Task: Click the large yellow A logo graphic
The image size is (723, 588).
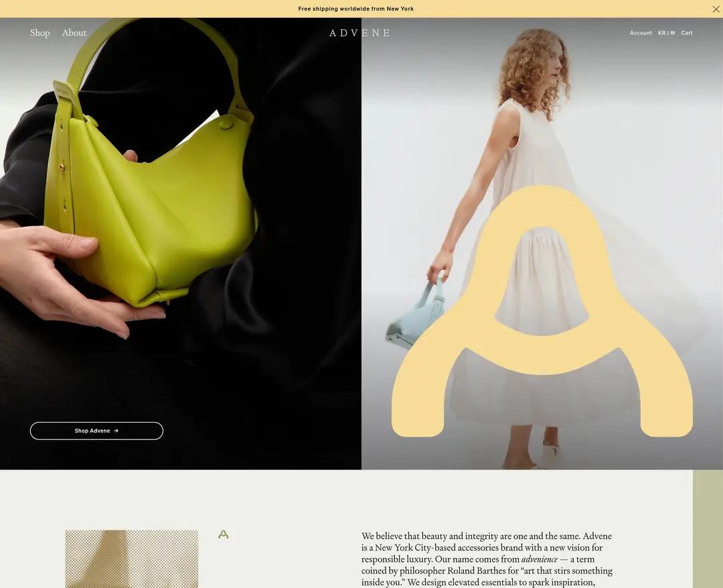Action: (542, 311)
